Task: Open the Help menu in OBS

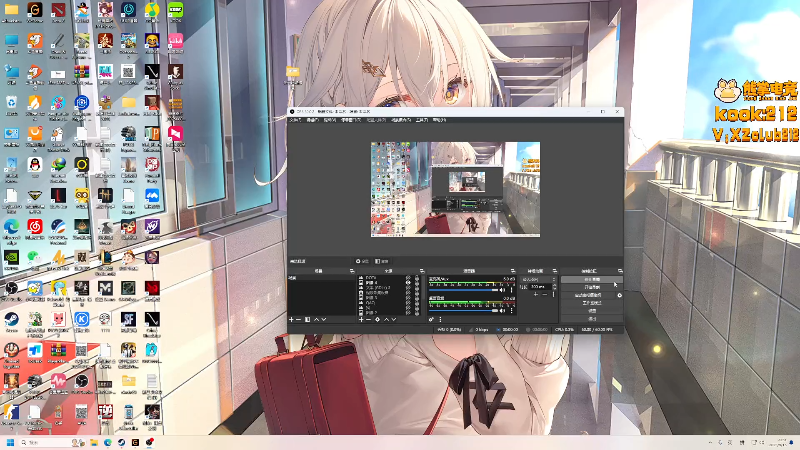Action: 439,120
